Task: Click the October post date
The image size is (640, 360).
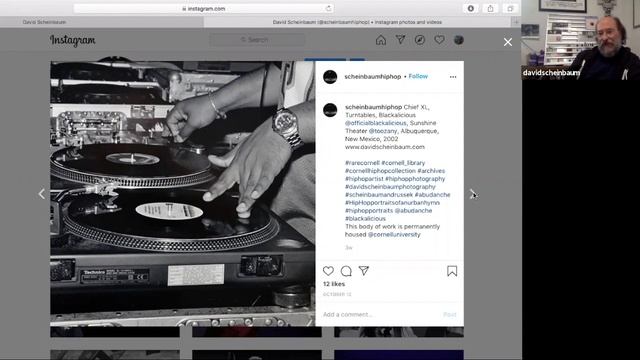Action: pos(337,294)
